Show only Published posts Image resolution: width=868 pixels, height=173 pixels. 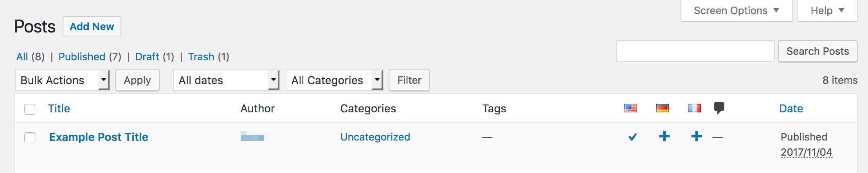[x=82, y=57]
